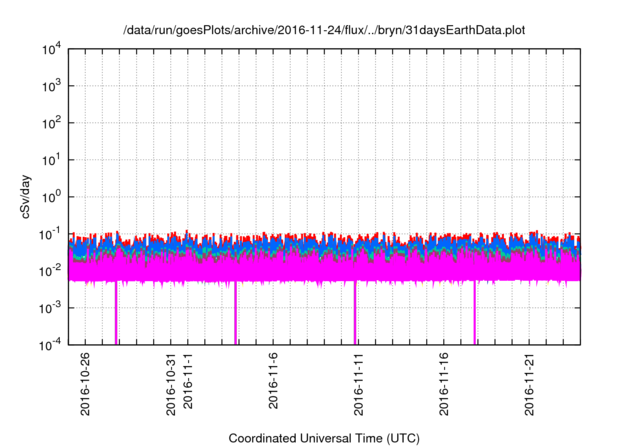Click the magenta dropout spike near 2016-11-18
Screen dimensions: 640x448
pos(475,313)
